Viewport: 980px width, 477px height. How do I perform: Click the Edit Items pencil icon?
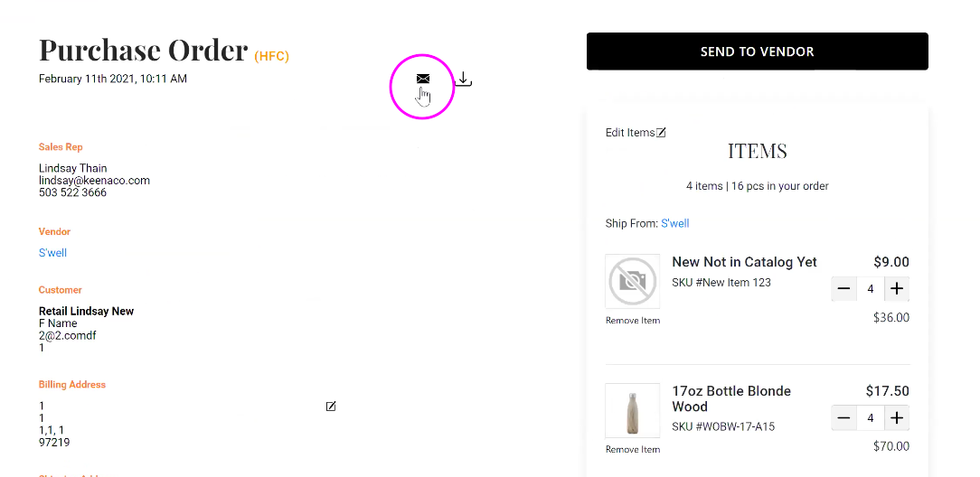[x=661, y=133]
